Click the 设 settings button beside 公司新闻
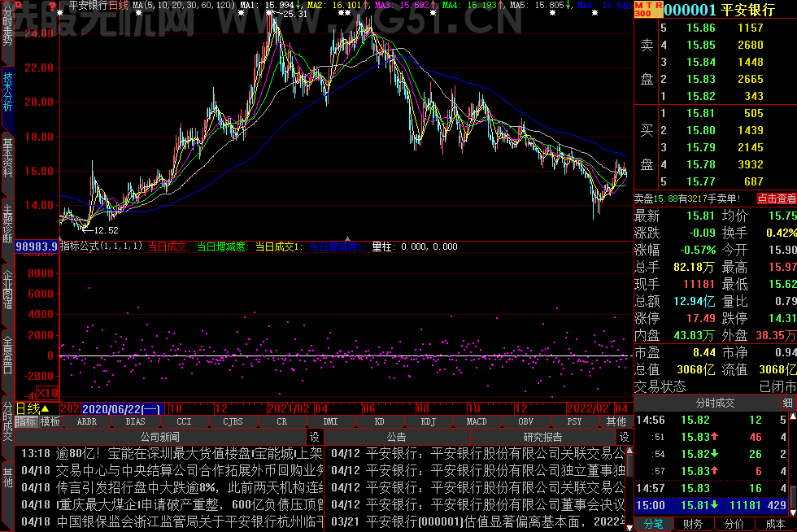Image resolution: width=797 pixels, height=532 pixels. coord(315,437)
